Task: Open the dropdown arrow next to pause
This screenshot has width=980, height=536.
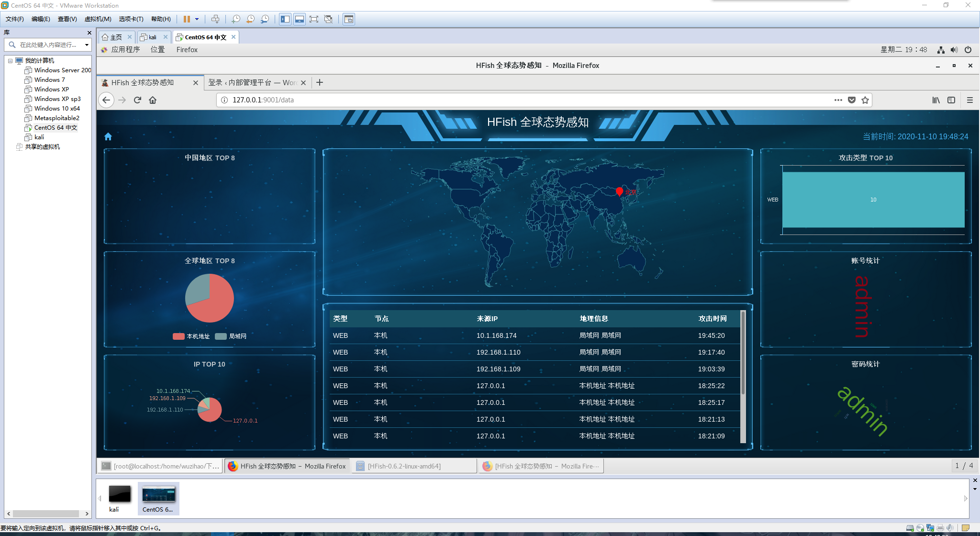Action: 197,19
